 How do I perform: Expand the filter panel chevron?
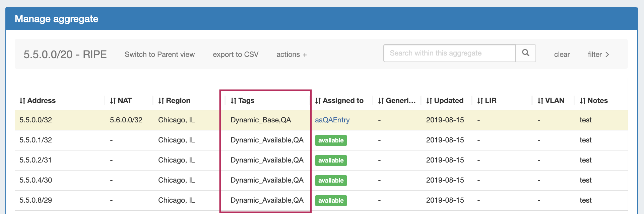click(x=598, y=55)
